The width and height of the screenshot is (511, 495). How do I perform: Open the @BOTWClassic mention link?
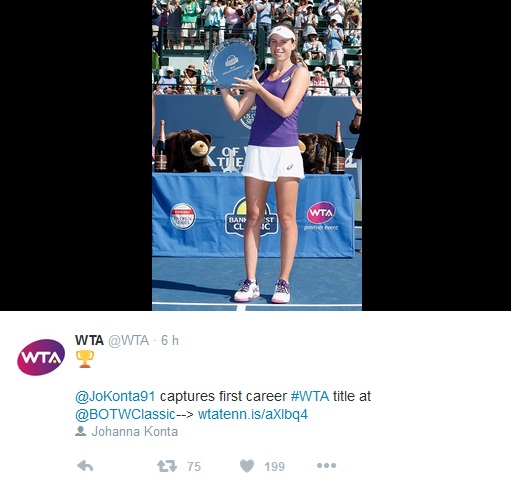pos(125,414)
